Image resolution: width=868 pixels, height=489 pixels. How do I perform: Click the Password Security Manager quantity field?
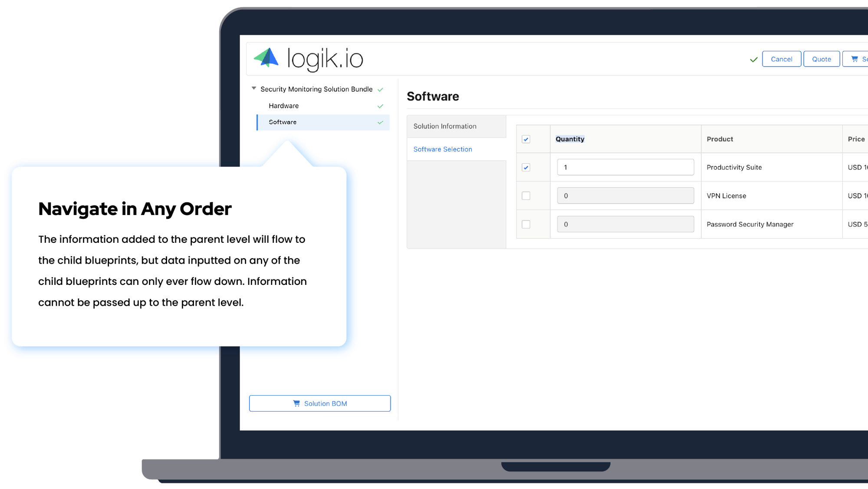click(625, 224)
